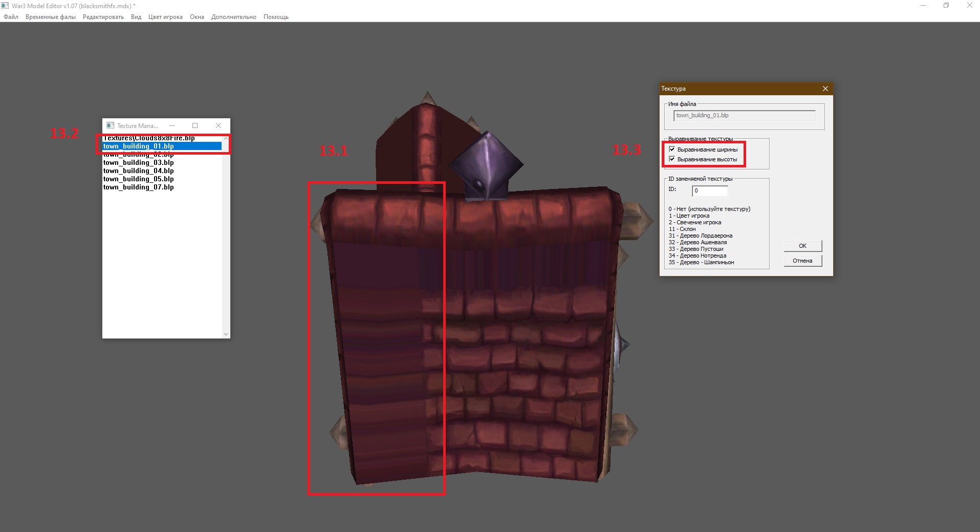Open the Временные фалы menu
Viewport: 980px width, 532px height.
point(51,17)
